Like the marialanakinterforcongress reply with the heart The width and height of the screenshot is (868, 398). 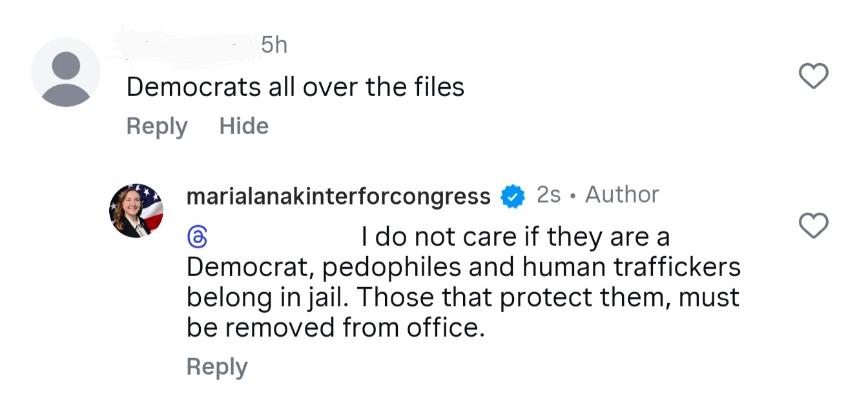click(x=813, y=226)
